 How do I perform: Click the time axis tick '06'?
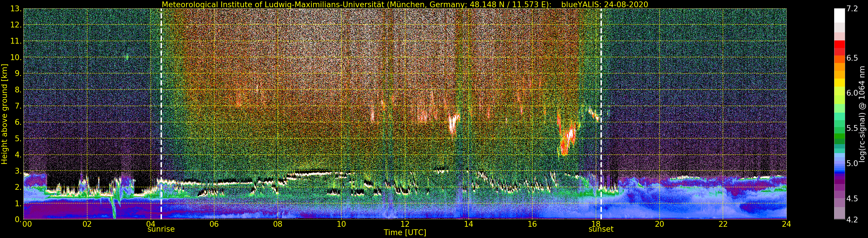click(214, 224)
